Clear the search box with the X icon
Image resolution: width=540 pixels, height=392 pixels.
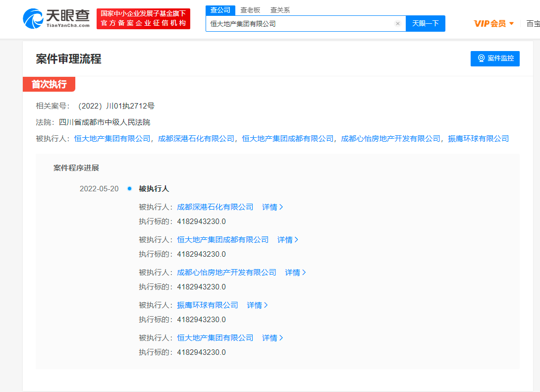pyautogui.click(x=398, y=23)
